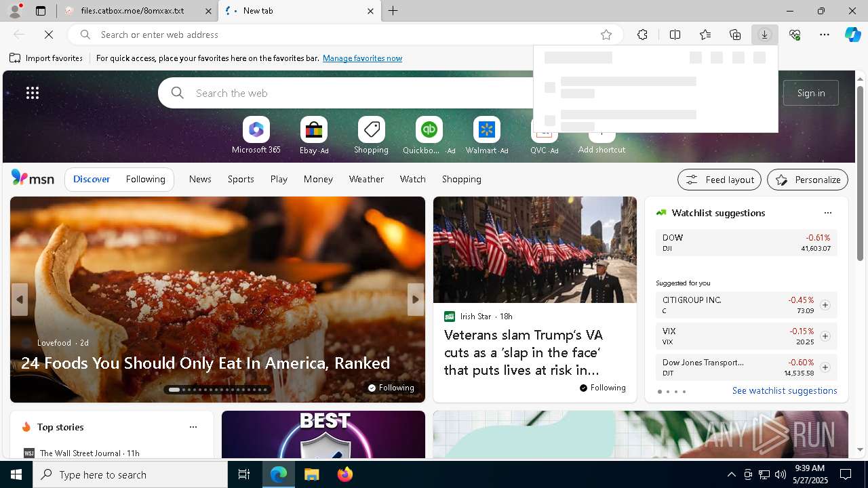
Task: Open the veterans parade photo
Action: (x=535, y=249)
